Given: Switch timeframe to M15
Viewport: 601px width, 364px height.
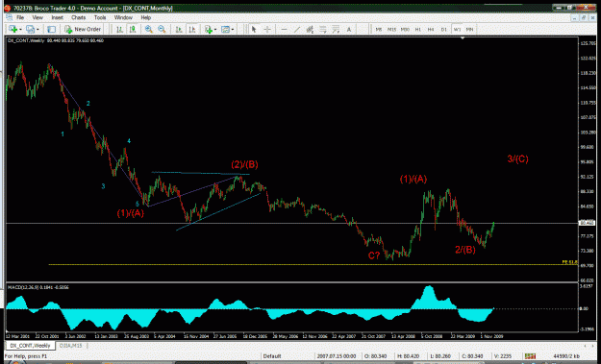Looking at the screenshot, I should [x=391, y=29].
